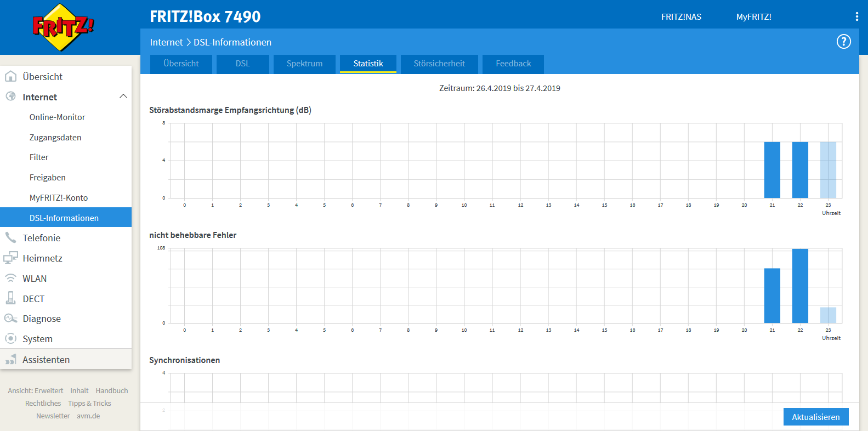Click the WLAN wifi icon
Viewport: 868px width, 431px height.
point(10,278)
